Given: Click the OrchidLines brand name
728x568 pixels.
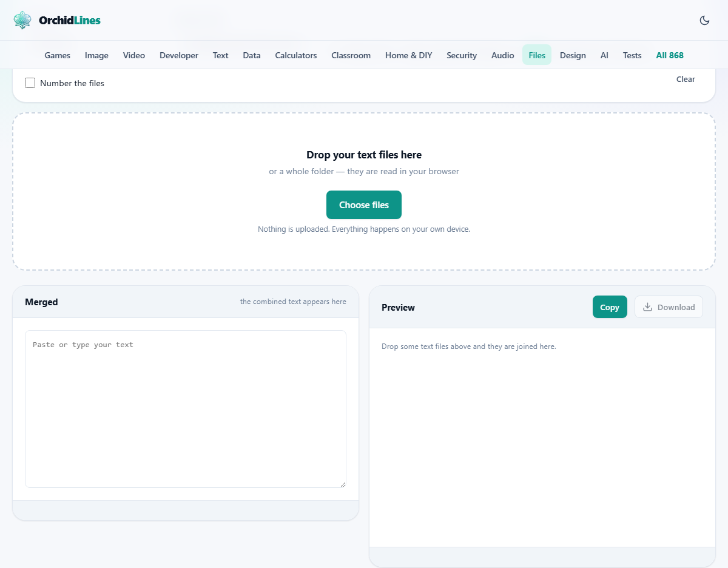Looking at the screenshot, I should click(x=70, y=20).
